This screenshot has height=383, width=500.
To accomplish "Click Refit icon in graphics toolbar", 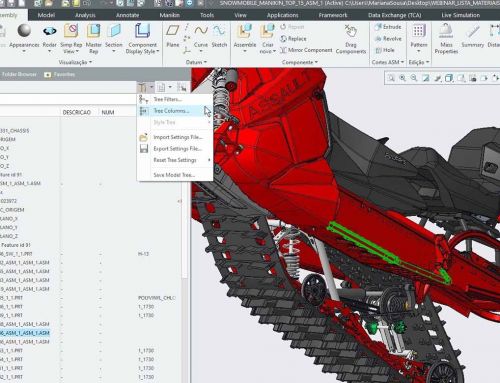I will tap(391, 78).
